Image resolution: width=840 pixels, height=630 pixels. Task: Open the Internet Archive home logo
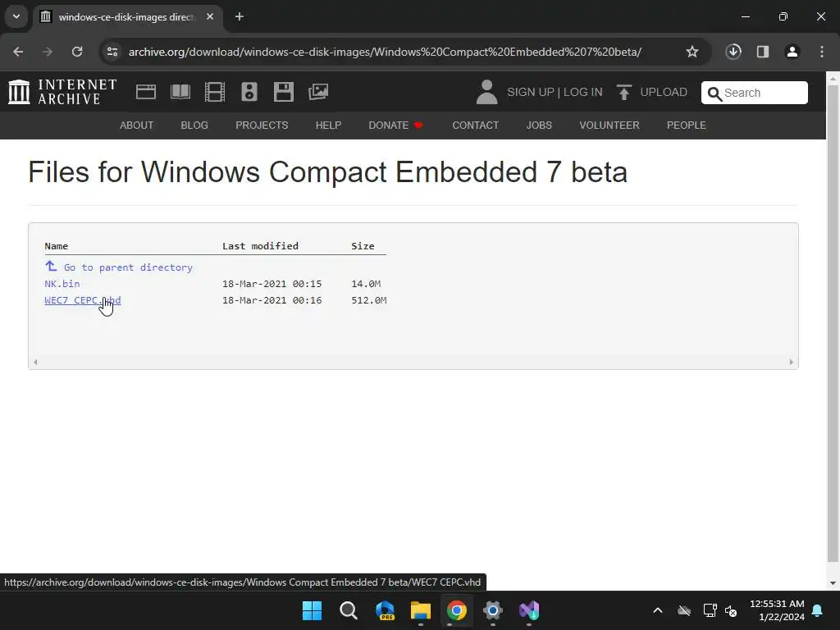(62, 92)
